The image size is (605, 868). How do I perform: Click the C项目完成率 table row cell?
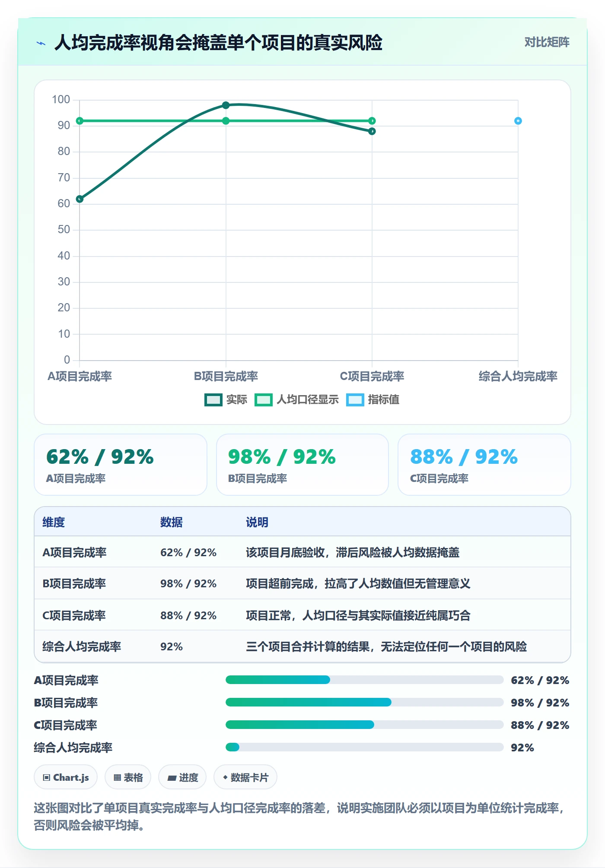coord(74,615)
